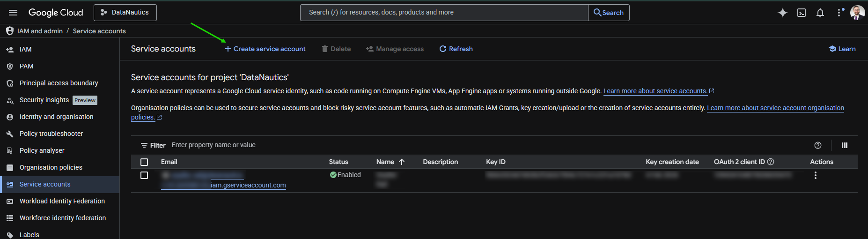868x239 pixels.
Task: Click the user profile avatar
Action: click(x=857, y=13)
